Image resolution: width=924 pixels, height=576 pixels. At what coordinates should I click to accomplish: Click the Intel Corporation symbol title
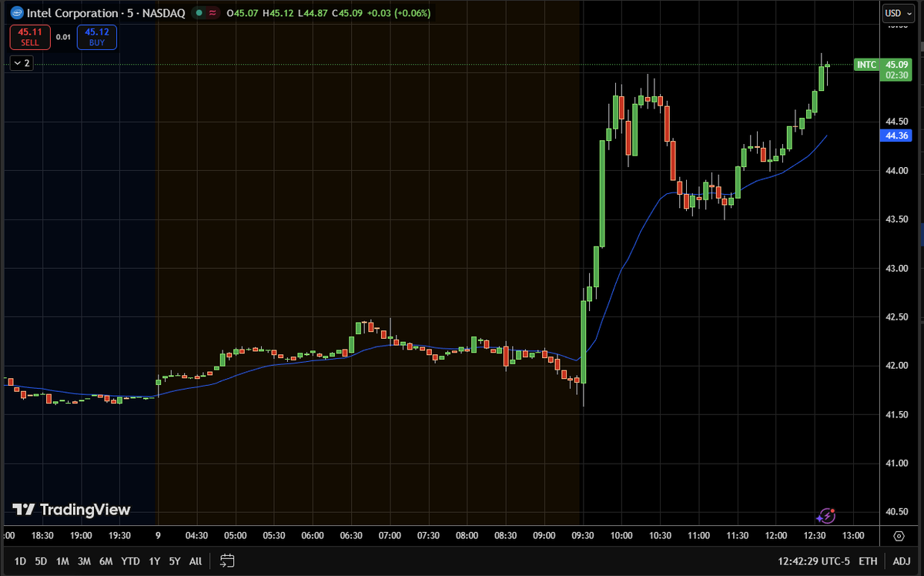[x=73, y=14]
